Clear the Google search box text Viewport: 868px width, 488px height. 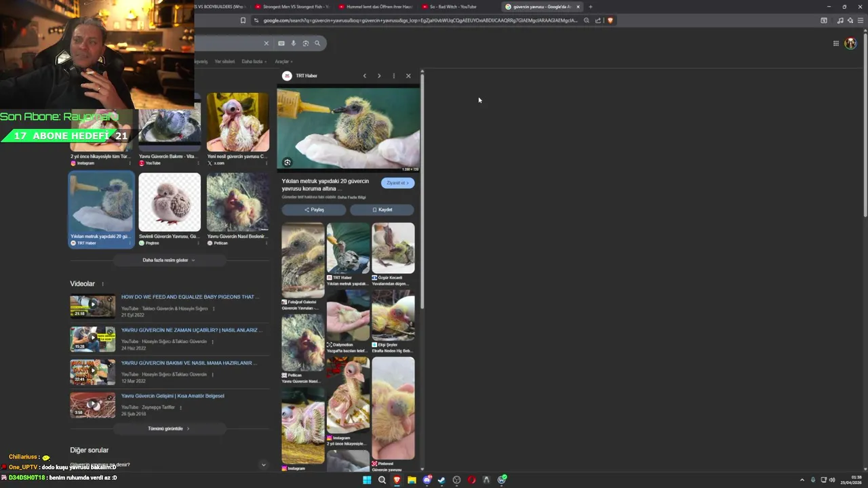coord(266,43)
